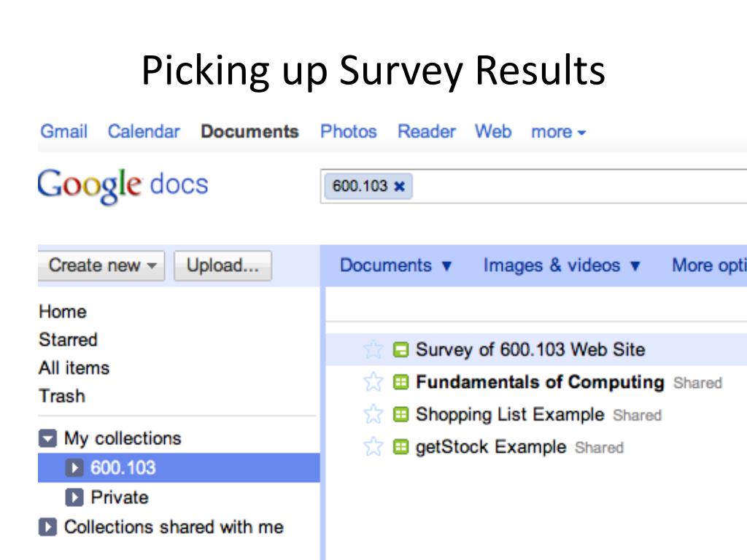Click the form icon beside Survey of 600.103 Web Site
The image size is (747, 560).
tap(400, 350)
